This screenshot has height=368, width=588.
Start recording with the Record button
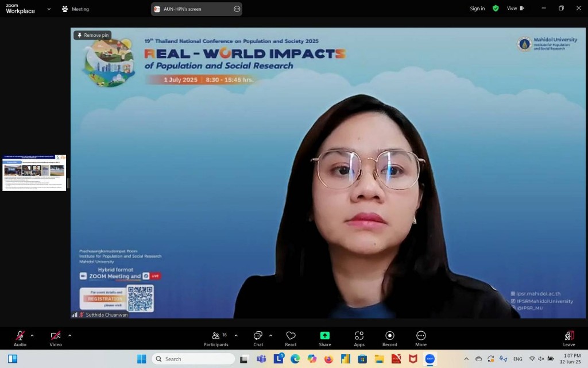[x=389, y=339]
